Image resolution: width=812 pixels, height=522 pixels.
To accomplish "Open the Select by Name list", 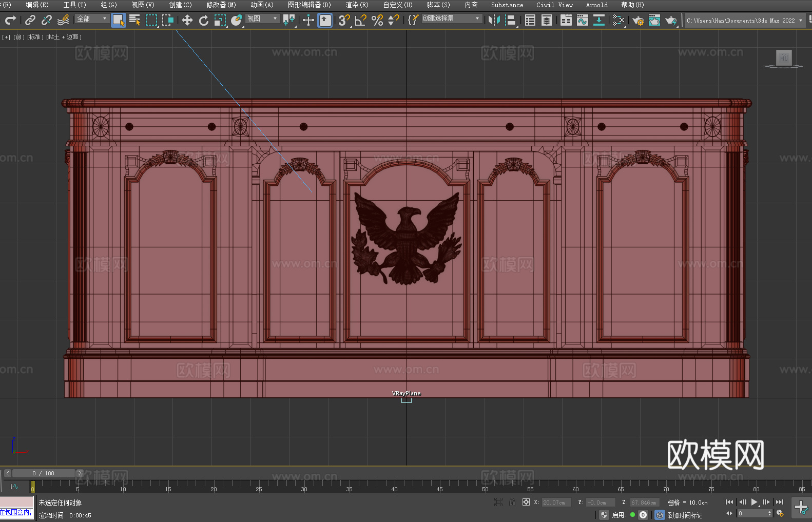I will pos(135,20).
